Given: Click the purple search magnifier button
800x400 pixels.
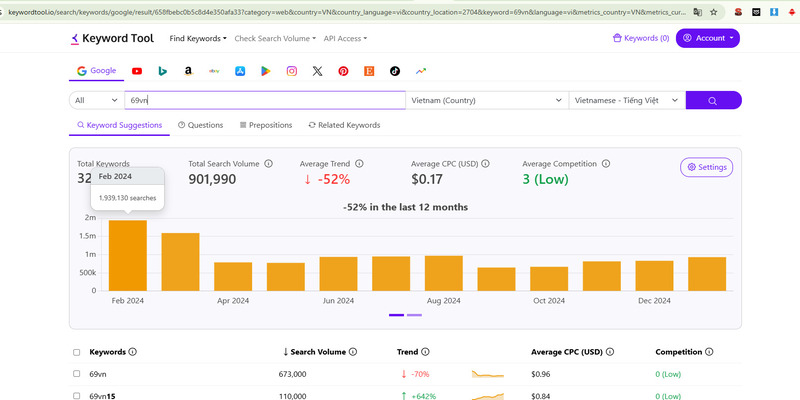Looking at the screenshot, I should click(x=713, y=101).
